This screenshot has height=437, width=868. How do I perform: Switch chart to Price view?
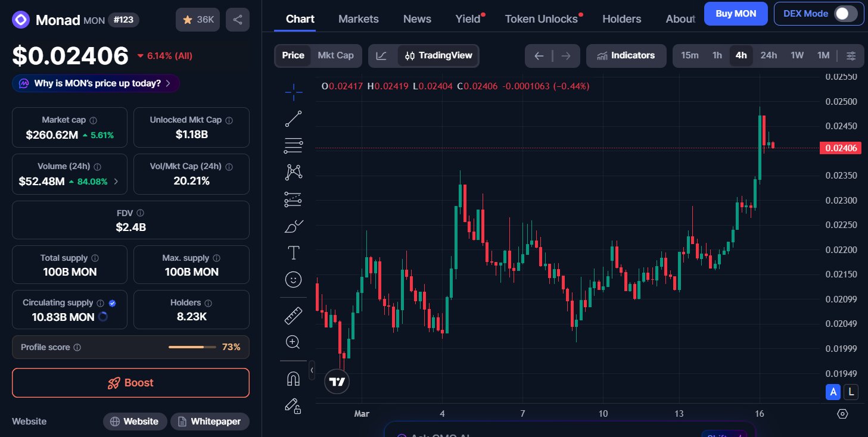(293, 55)
